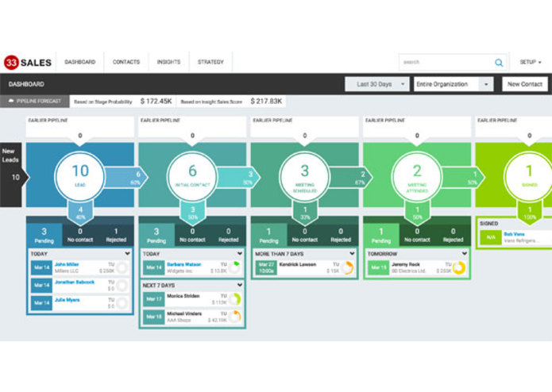Click the $ 217.83K insight score value

click(x=266, y=102)
